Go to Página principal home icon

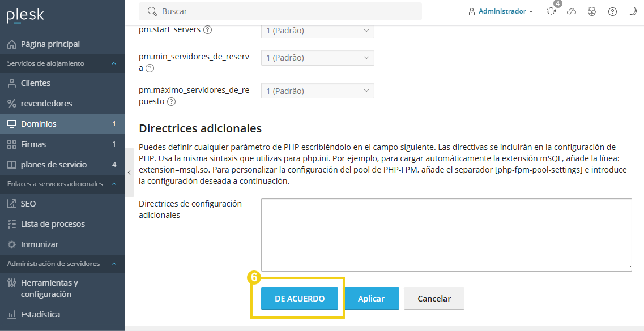(12, 44)
